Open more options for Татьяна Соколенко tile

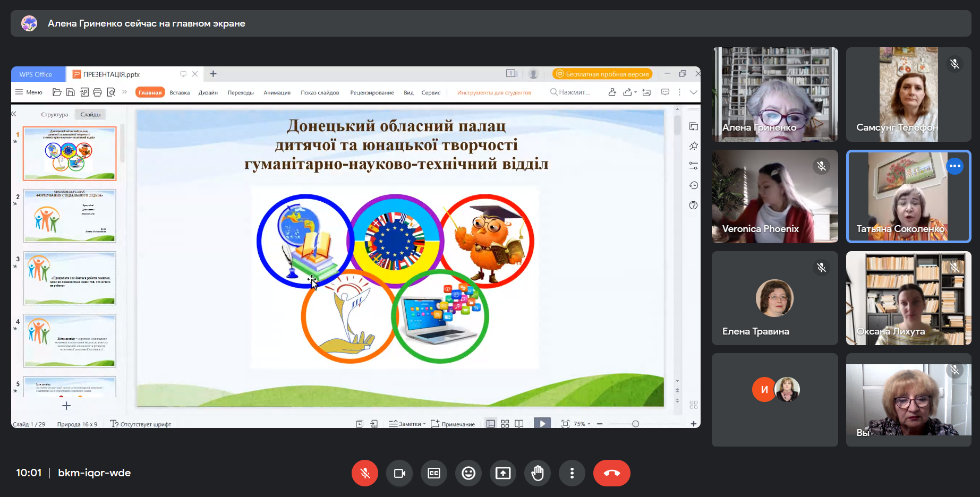tap(955, 166)
